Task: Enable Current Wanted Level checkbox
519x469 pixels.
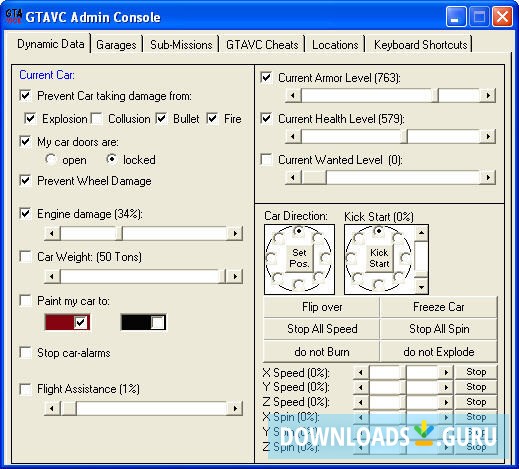Action: tap(266, 159)
